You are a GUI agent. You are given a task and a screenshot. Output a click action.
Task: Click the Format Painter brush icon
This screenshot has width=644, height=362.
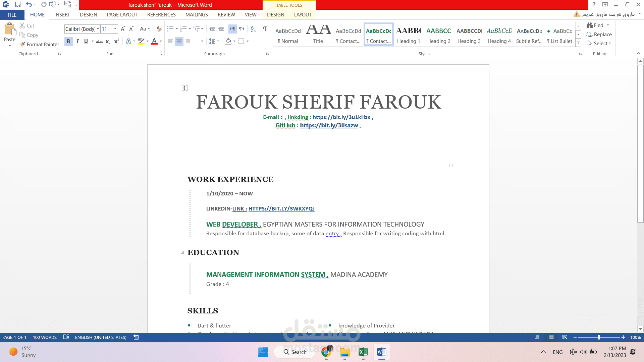22,44
